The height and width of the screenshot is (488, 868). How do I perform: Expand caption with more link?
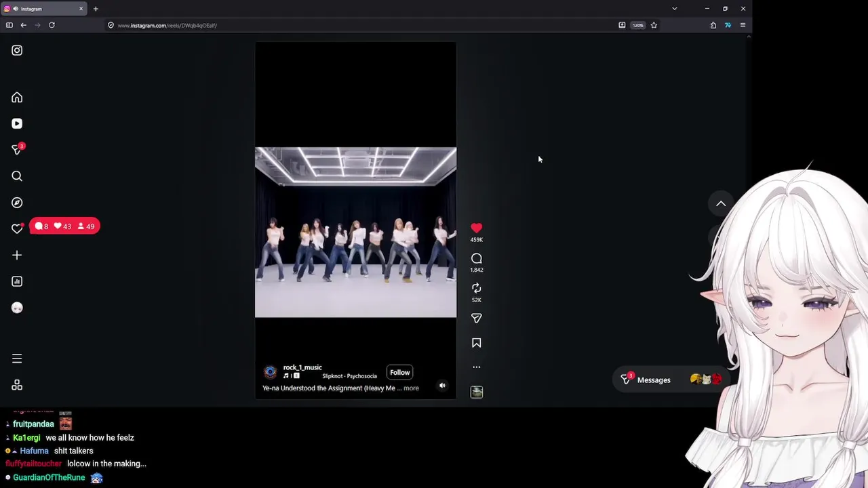tap(411, 388)
